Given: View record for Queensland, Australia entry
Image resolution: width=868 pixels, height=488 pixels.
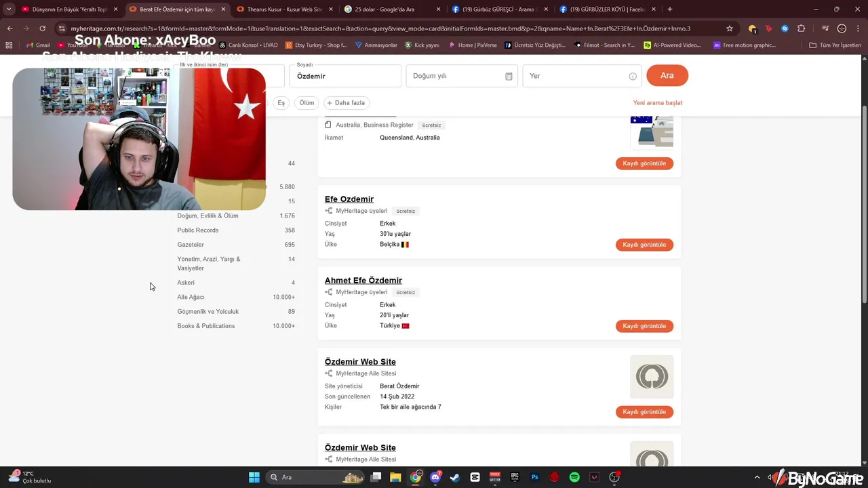Looking at the screenshot, I should 644,163.
